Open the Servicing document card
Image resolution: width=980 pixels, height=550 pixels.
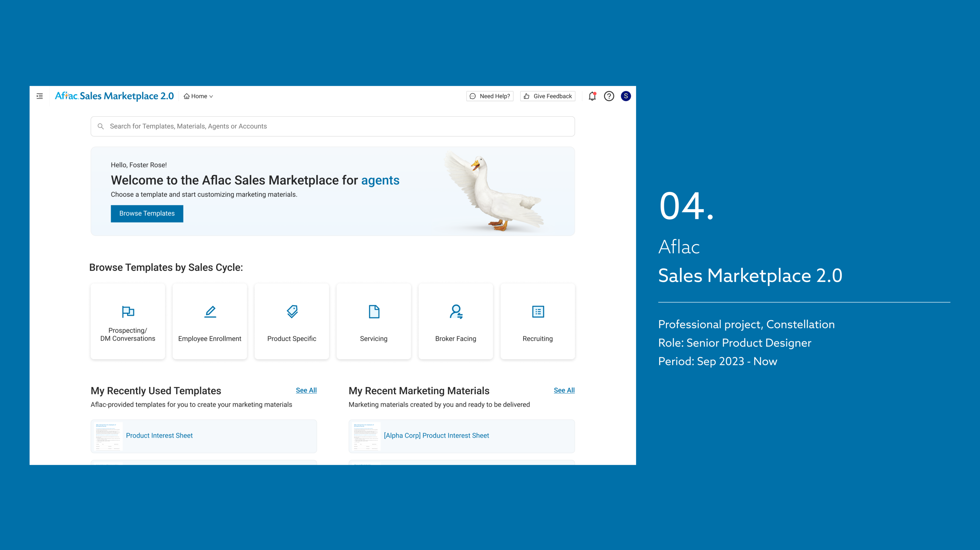pyautogui.click(x=373, y=321)
